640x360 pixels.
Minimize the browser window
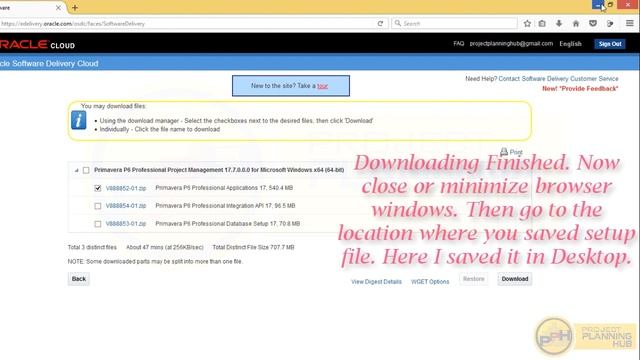click(x=598, y=5)
